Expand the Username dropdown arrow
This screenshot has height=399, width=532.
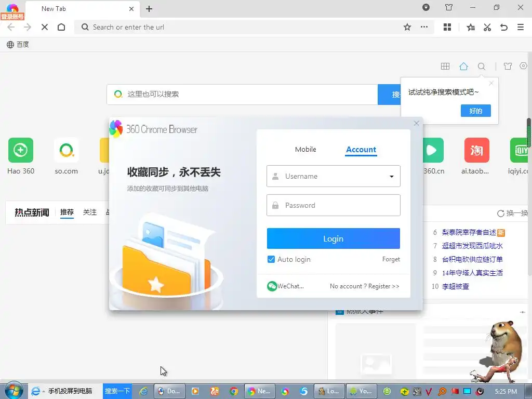(x=392, y=177)
